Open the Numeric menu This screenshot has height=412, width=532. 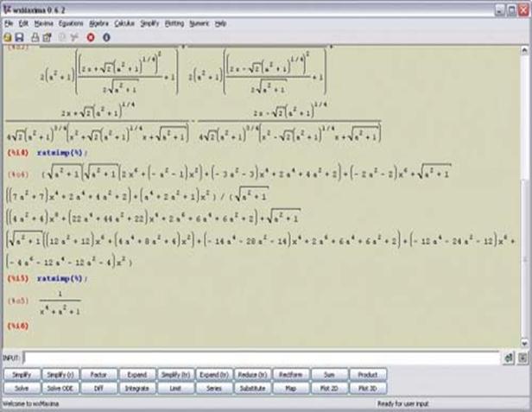(199, 23)
